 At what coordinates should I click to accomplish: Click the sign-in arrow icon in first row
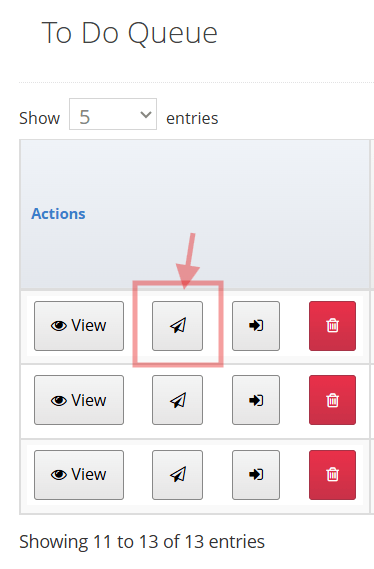tap(256, 326)
